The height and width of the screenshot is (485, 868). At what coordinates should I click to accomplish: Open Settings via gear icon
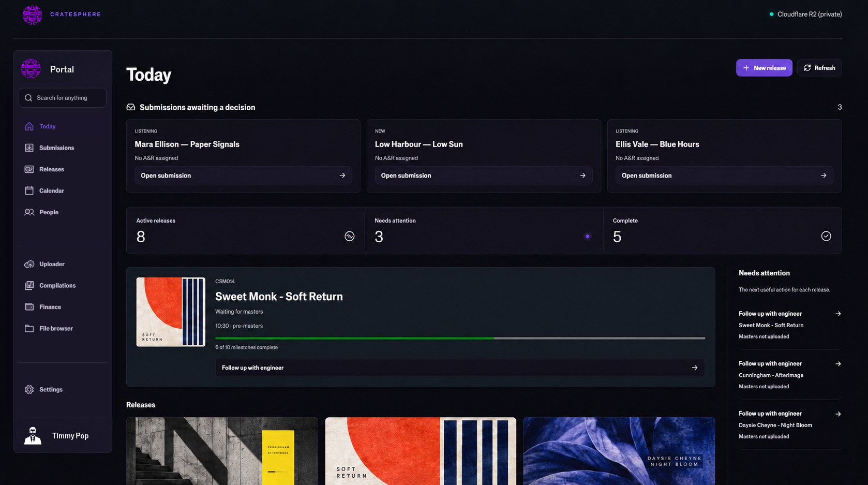click(x=29, y=390)
